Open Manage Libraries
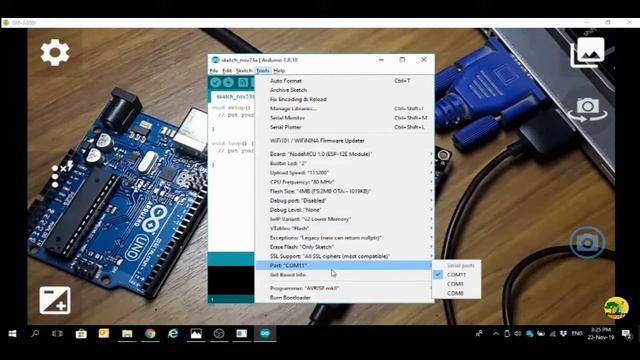Viewport: 640px width, 360px height. (x=344, y=109)
